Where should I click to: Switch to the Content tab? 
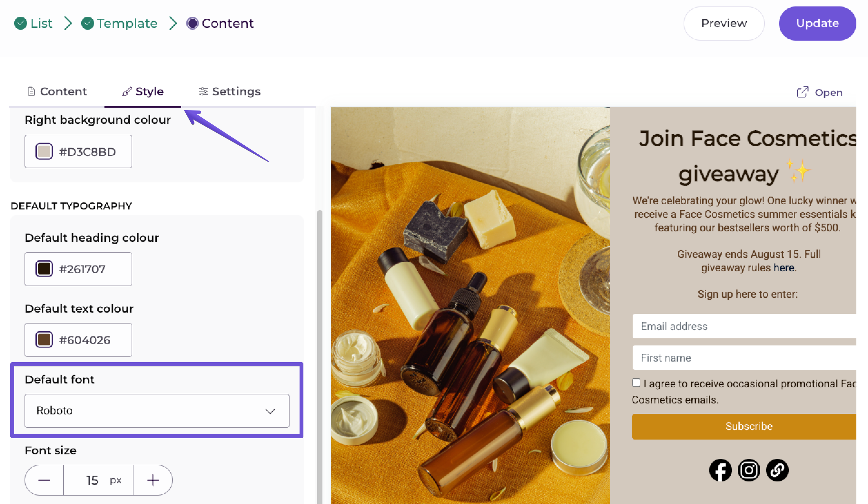[x=57, y=92]
